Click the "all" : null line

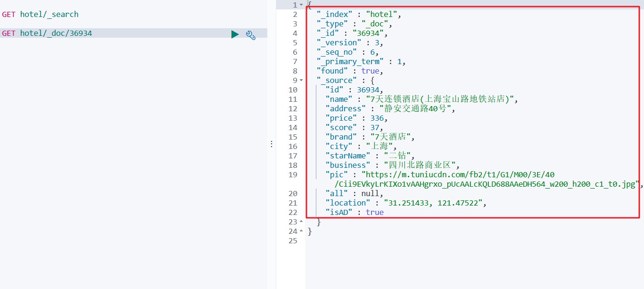coord(355,193)
